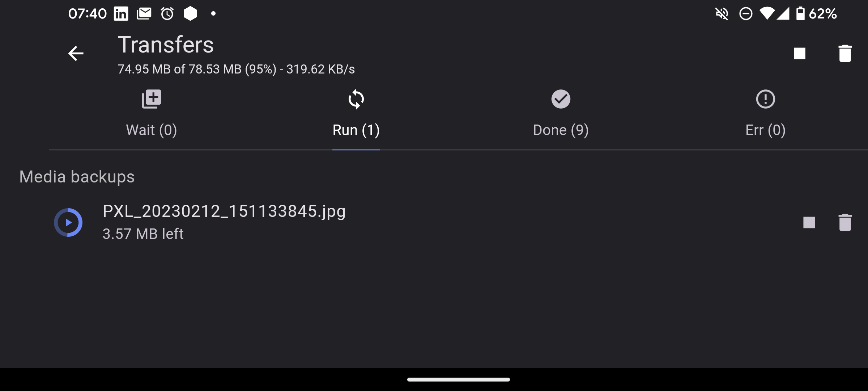The image size is (868, 391).
Task: Go back using the arrow icon
Action: 76,54
